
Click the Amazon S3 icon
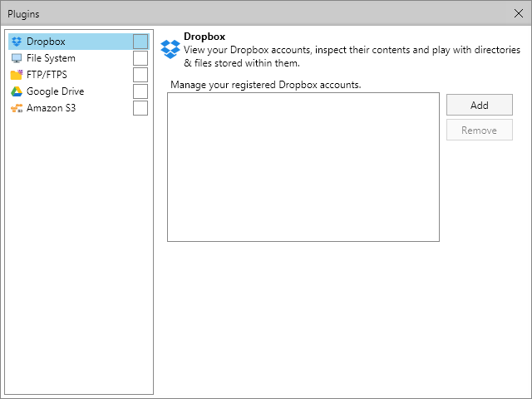coord(17,108)
